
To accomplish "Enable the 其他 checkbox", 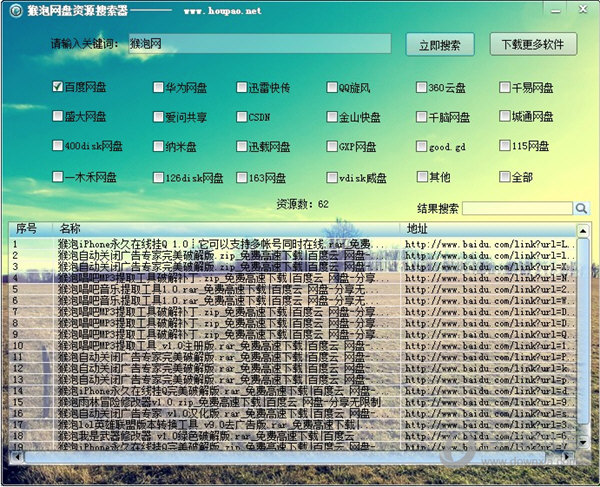I will [422, 176].
